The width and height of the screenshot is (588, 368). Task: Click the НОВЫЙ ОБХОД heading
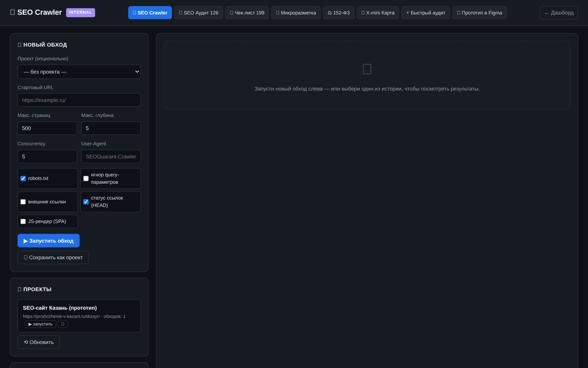coord(42,45)
